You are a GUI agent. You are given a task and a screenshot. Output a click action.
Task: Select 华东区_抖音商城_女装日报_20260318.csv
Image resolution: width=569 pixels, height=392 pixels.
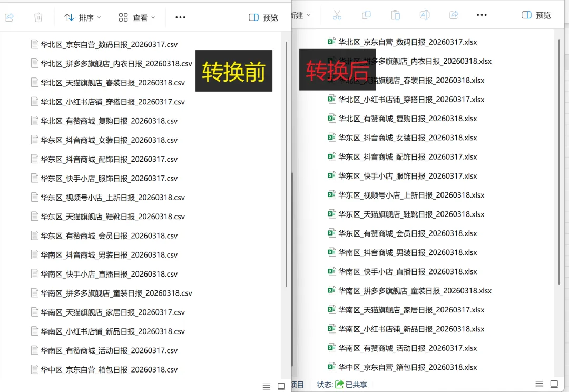pos(104,140)
